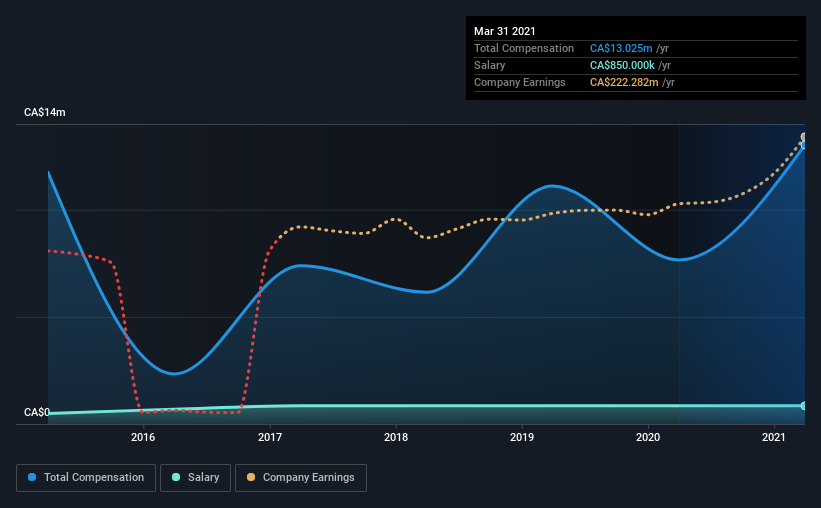The width and height of the screenshot is (821, 508).
Task: Click the 2019 x-axis label
Action: [x=522, y=437]
